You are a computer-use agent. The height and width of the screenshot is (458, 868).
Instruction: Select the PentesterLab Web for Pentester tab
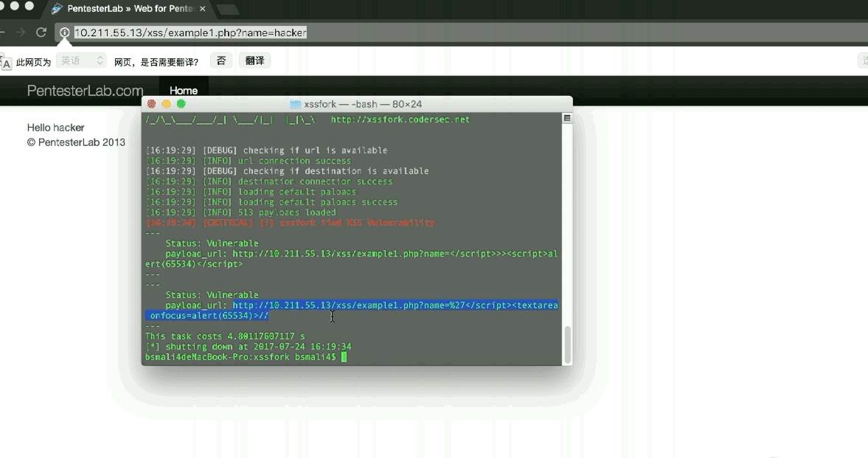(x=129, y=9)
